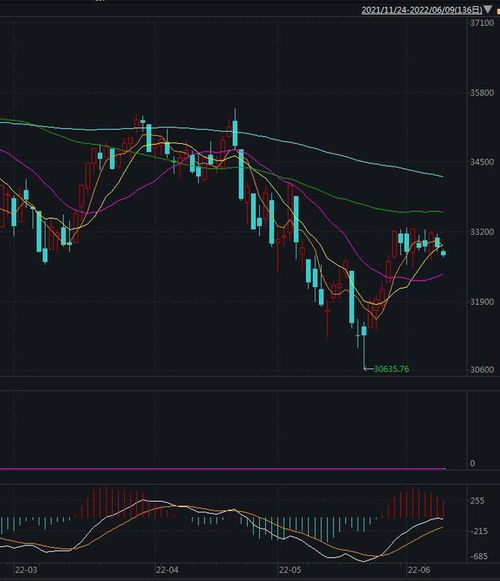Click the 22-04 date axis label

[x=167, y=570]
